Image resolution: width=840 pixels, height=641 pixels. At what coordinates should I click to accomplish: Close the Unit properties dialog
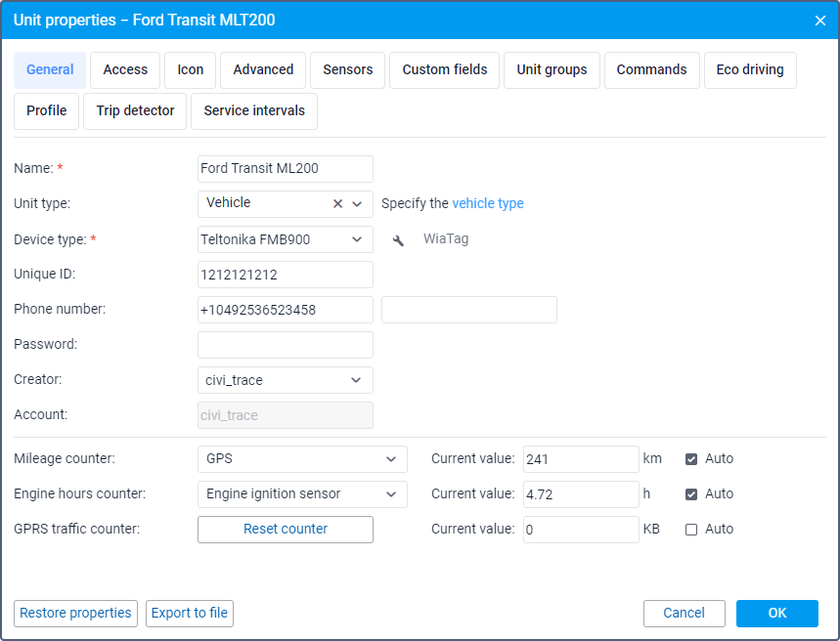pyautogui.click(x=820, y=20)
